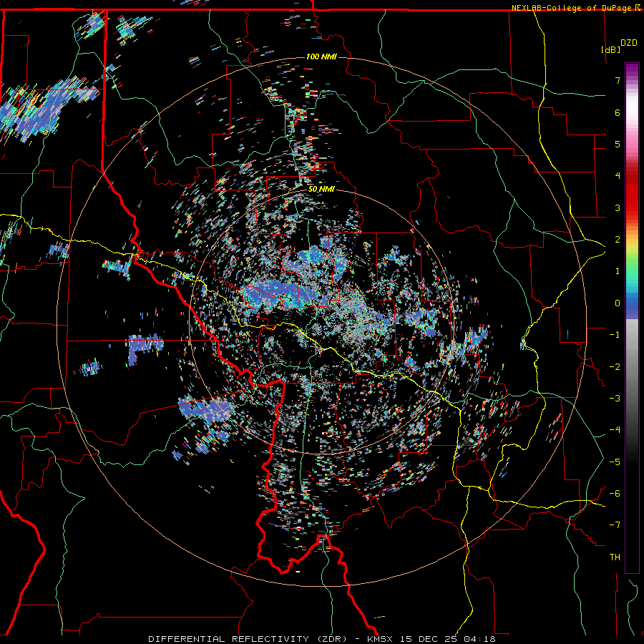
Task: Click the 'DZD' product label above the color bar
Action: click(x=629, y=43)
